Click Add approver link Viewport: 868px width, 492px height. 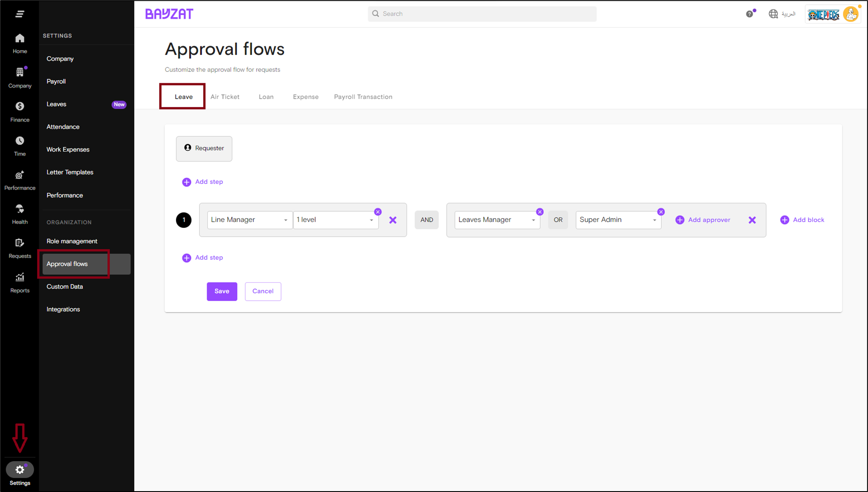coord(703,220)
